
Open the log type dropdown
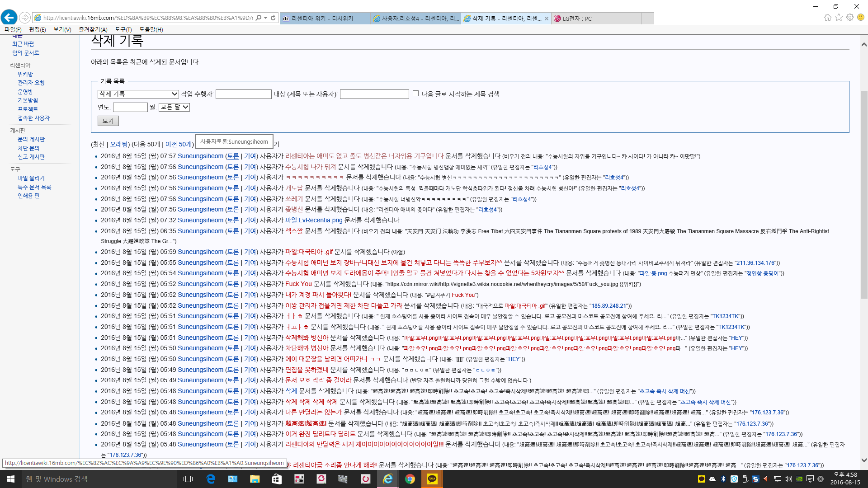[138, 94]
